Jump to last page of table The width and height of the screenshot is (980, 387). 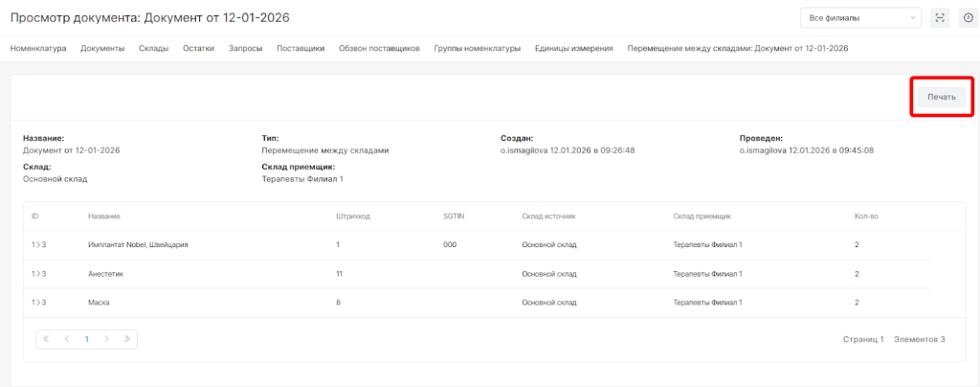tap(126, 339)
